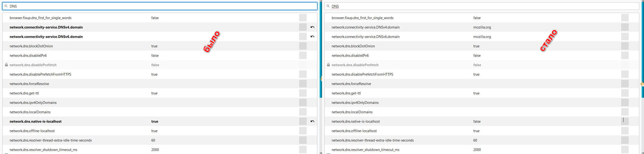Click network.dns.disablePrefetch name in left panel
Viewport: 644px width, 154px height.
point(33,65)
